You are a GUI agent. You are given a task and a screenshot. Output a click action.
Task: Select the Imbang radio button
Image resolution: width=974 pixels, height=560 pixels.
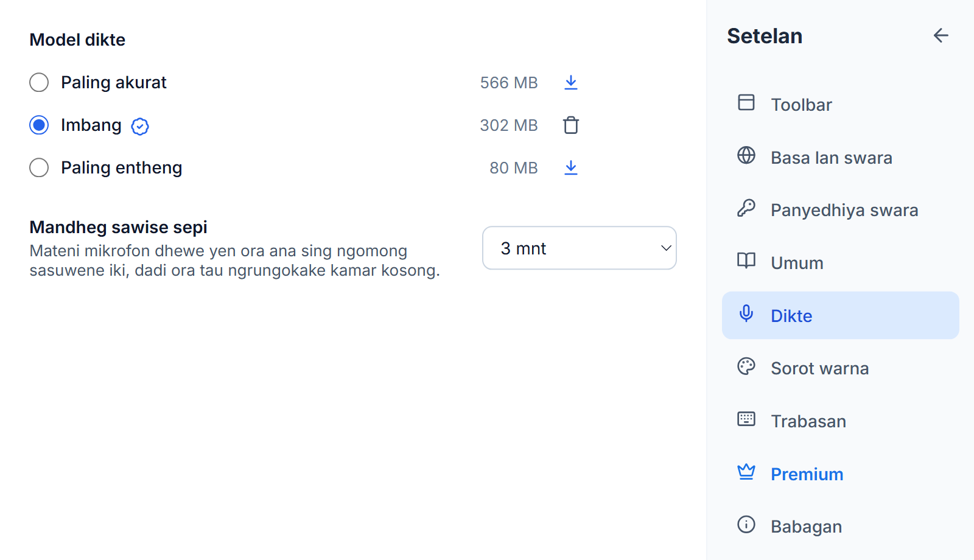39,125
